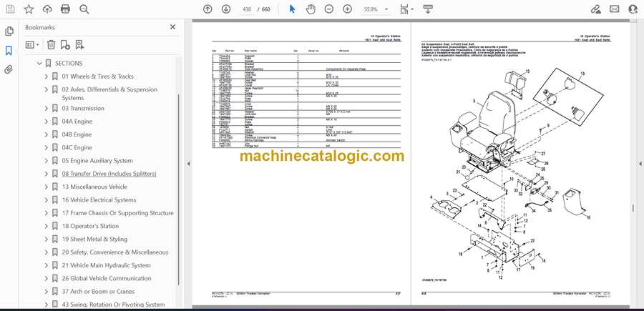Viewport: 644px width, 311px height.
Task: Expand 08 Transfer Drive bookmark
Action: click(x=47, y=174)
